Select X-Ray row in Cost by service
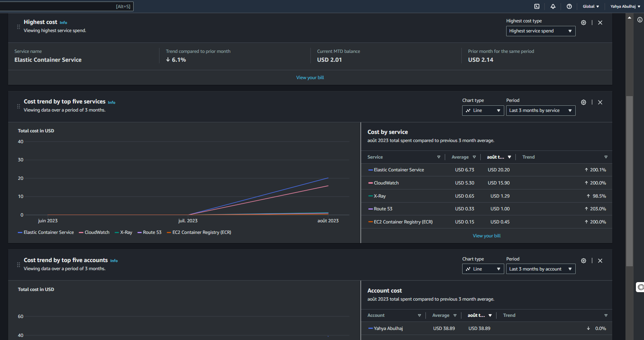This screenshot has width=644, height=340. point(380,196)
